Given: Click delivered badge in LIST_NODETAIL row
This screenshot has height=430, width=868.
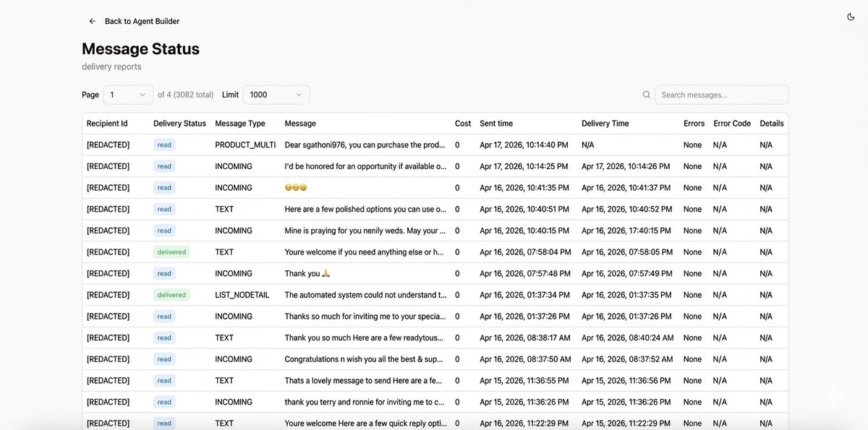Looking at the screenshot, I should (171, 295).
